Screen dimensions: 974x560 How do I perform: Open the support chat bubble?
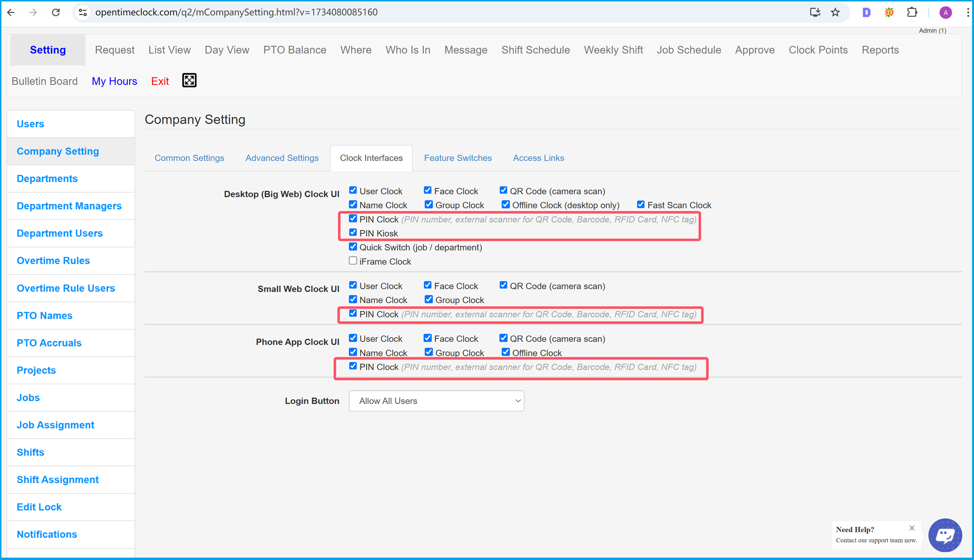(945, 535)
